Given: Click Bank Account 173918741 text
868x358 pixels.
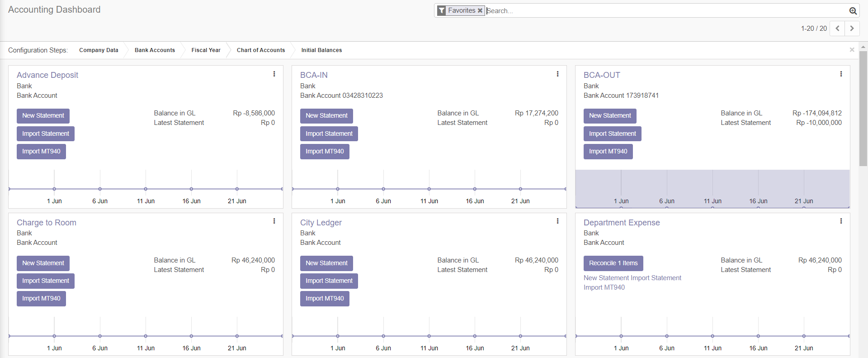Looking at the screenshot, I should pyautogui.click(x=621, y=95).
